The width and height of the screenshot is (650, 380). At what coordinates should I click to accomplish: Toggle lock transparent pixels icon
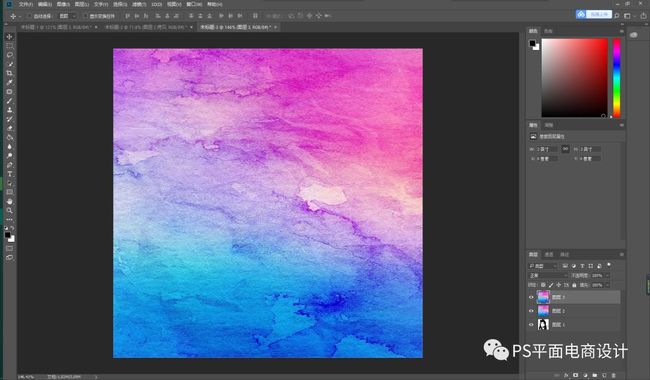point(543,285)
